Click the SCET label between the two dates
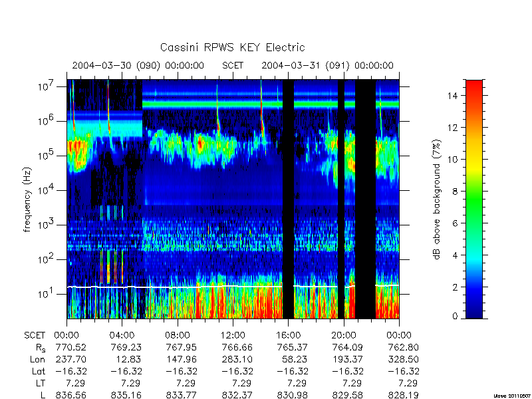Image resolution: width=532 pixels, height=399 pixels. 233,65
